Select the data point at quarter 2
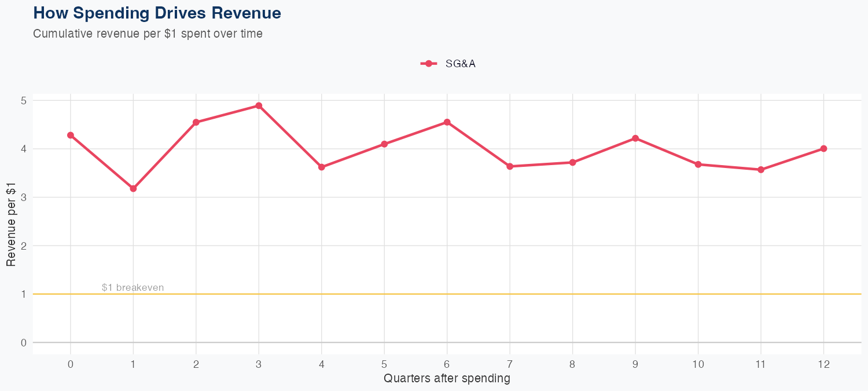Image resolution: width=868 pixels, height=391 pixels. tap(196, 122)
